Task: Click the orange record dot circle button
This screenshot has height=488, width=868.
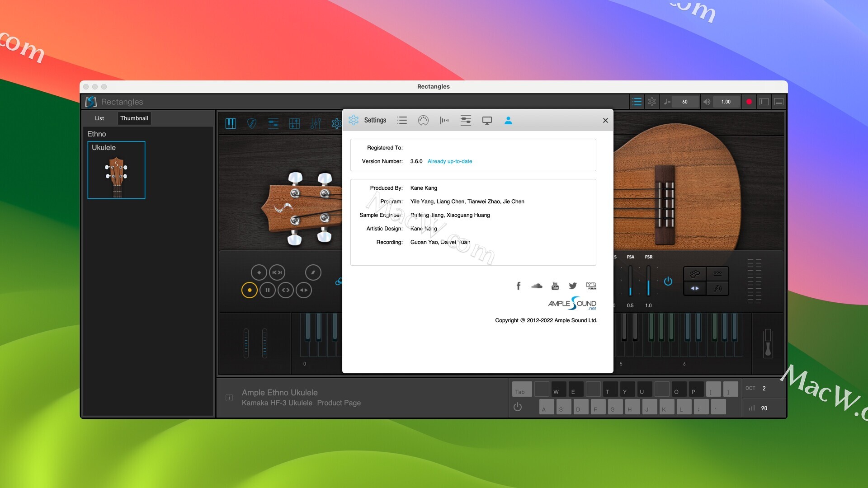Action: 250,290
